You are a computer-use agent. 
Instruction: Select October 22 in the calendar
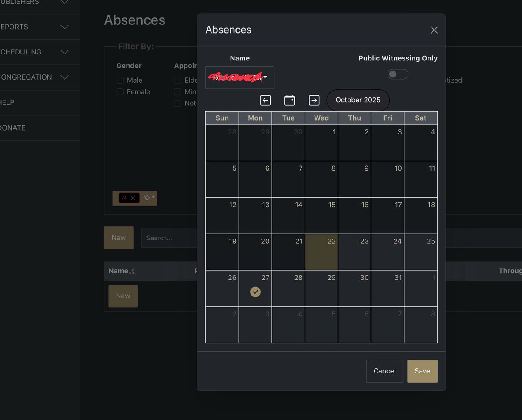coord(321,252)
